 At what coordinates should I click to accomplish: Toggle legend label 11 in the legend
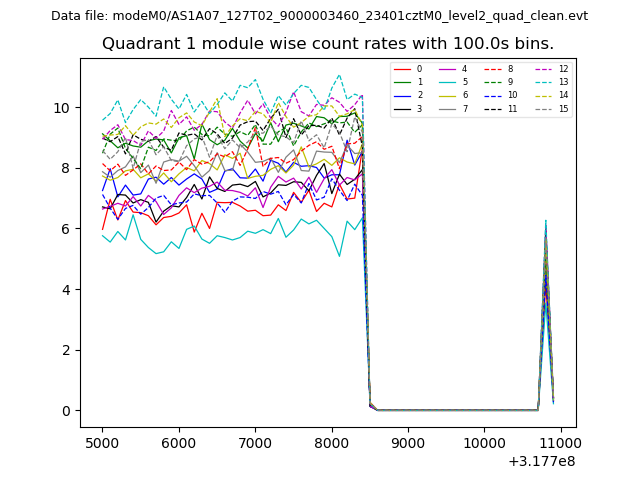point(512,108)
